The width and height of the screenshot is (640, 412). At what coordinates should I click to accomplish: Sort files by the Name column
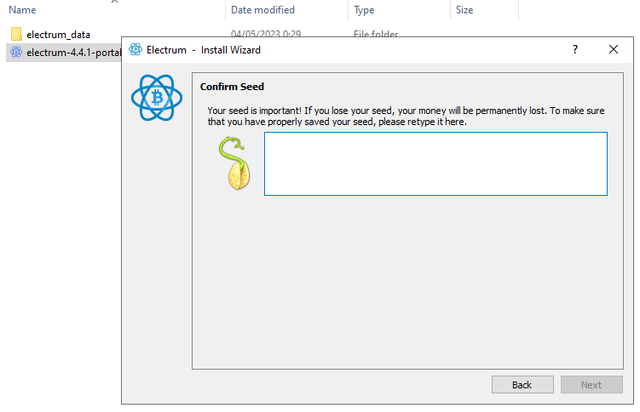tap(22, 10)
